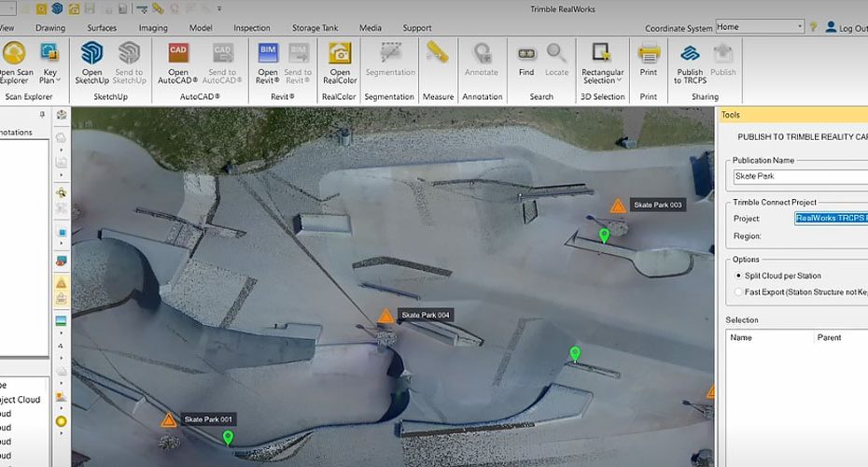Expand the Rectangular Selection dropdown arrow
Screen dimensions: 868x467
coord(619,80)
